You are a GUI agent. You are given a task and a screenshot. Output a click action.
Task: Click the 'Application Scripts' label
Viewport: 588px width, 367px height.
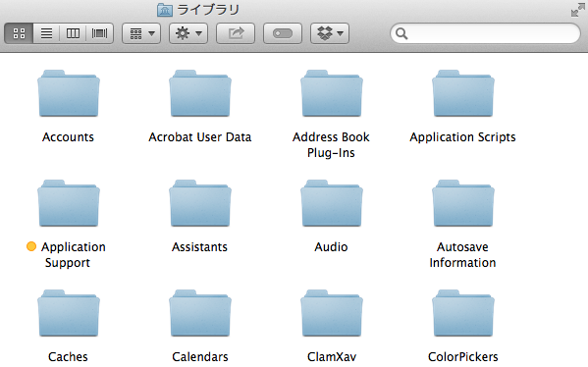[462, 137]
